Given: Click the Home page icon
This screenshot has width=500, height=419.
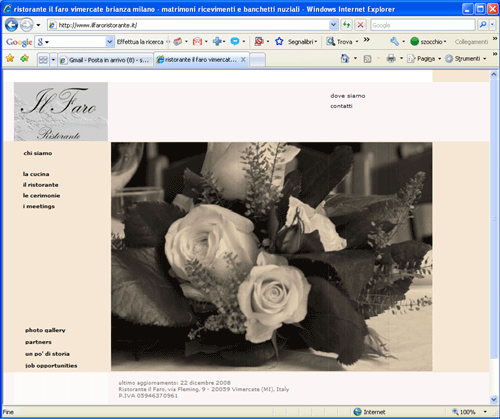Looking at the screenshot, I should point(345,59).
